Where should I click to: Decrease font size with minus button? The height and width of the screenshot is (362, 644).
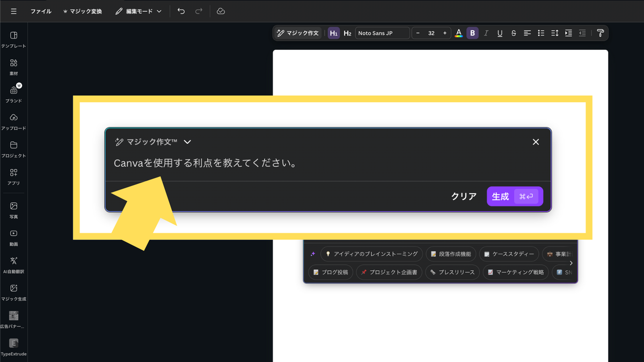[418, 33]
